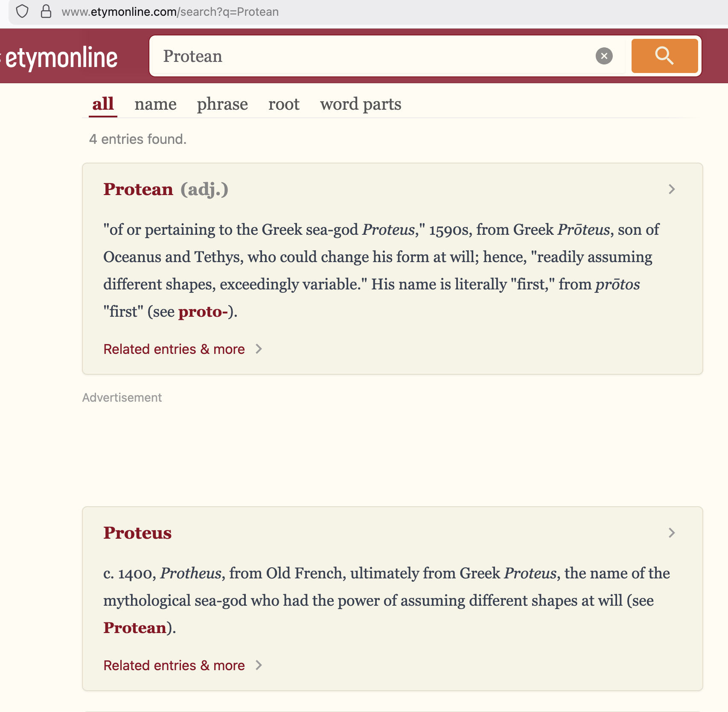
Task: Click the right-chevron icon on the Protean card
Action: click(x=671, y=189)
